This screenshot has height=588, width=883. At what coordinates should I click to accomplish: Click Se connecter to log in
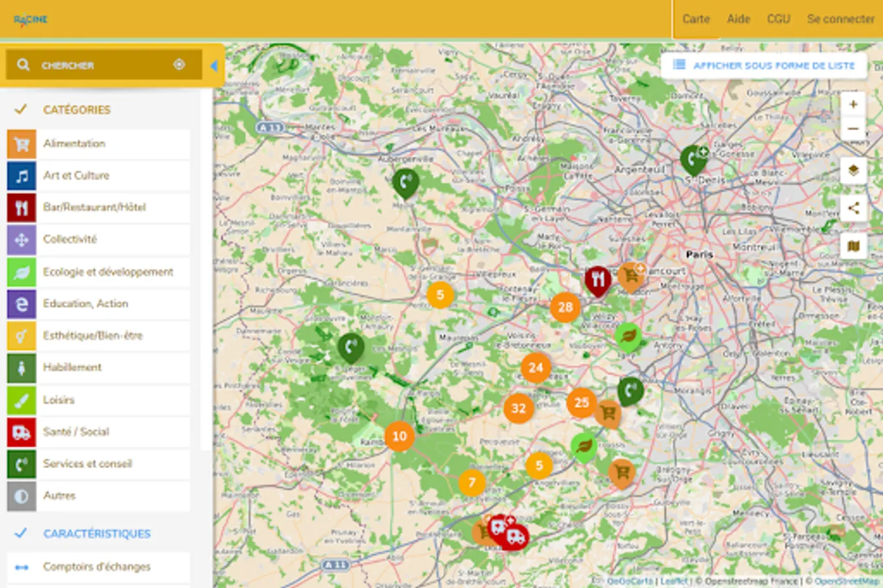(841, 19)
